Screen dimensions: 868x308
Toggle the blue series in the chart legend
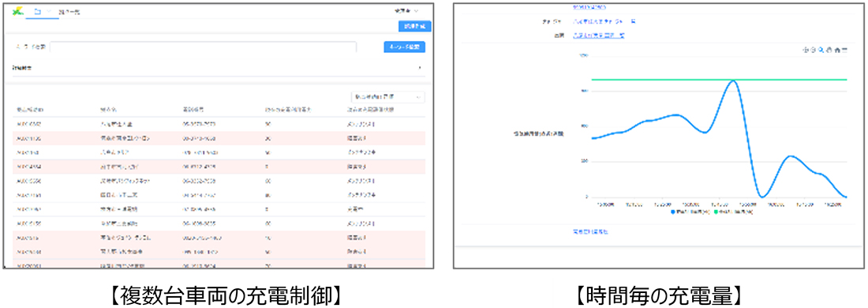coord(691,212)
